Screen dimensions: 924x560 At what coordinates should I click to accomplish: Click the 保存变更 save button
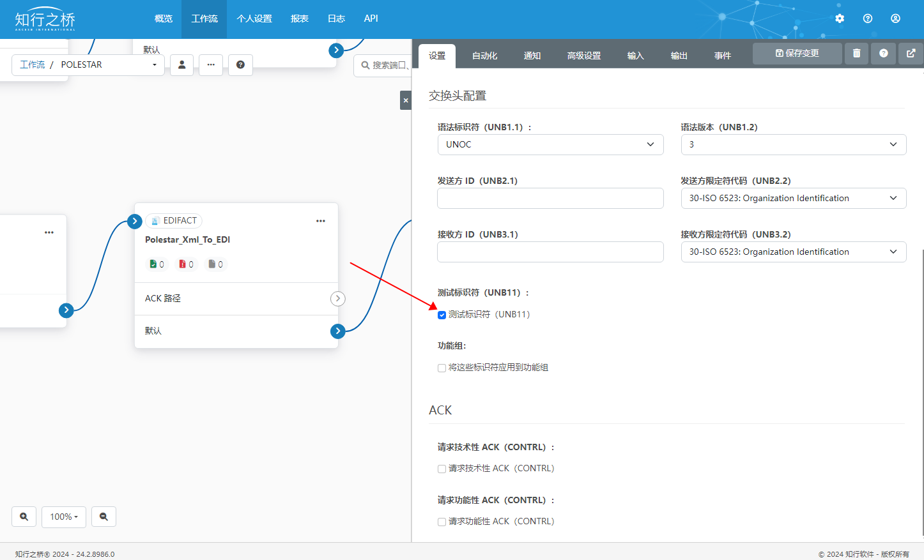(797, 54)
